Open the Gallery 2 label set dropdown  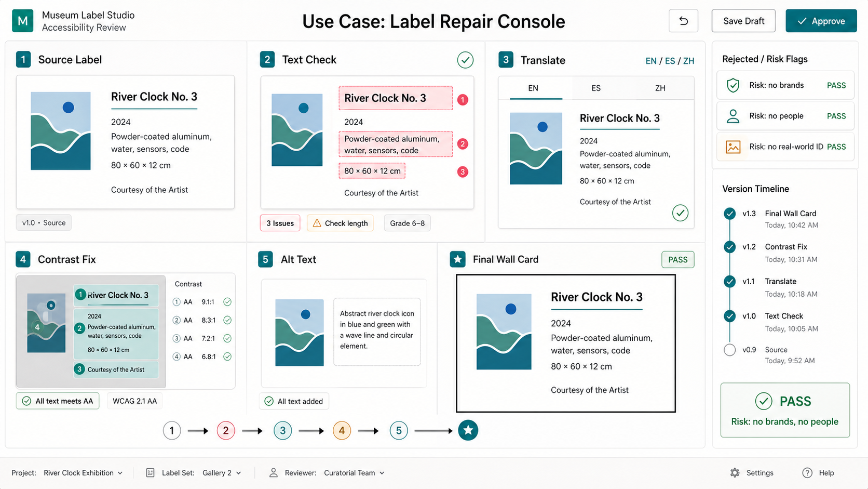tap(222, 472)
